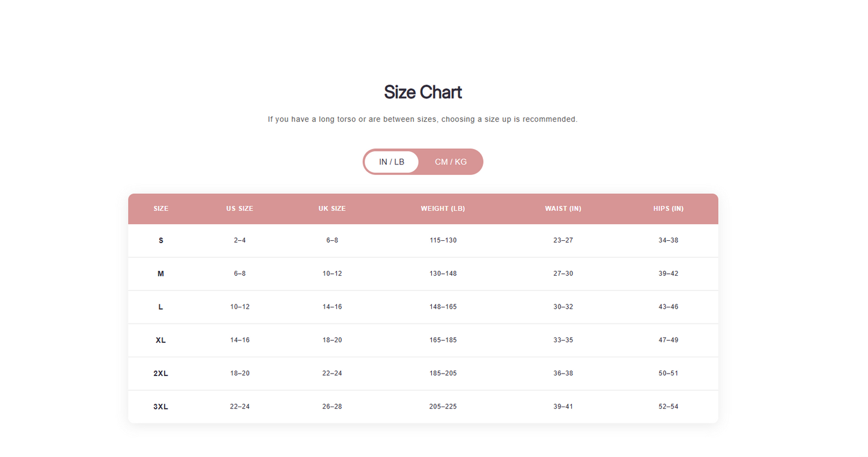Screen dimensions: 868x457
Task: Switch units to CM / KG
Action: [451, 162]
